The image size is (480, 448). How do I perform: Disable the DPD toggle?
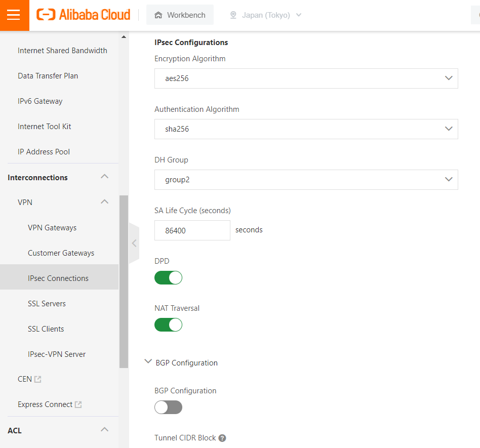coord(168,278)
